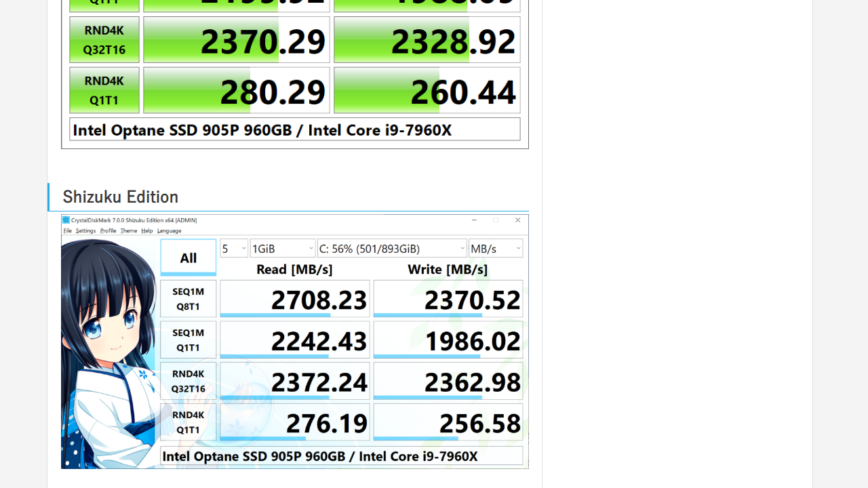The image size is (868, 488).
Task: Click the Shizuku character artwork
Action: (108, 352)
